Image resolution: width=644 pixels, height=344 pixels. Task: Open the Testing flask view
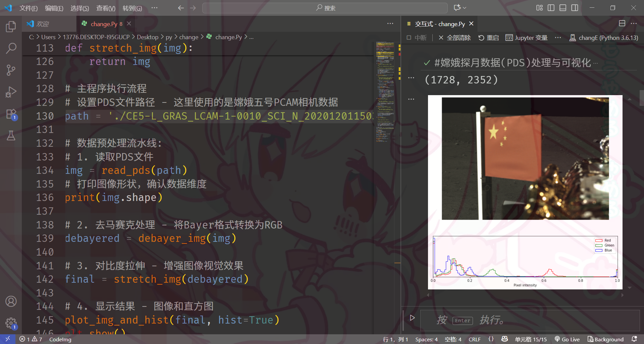tap(11, 136)
